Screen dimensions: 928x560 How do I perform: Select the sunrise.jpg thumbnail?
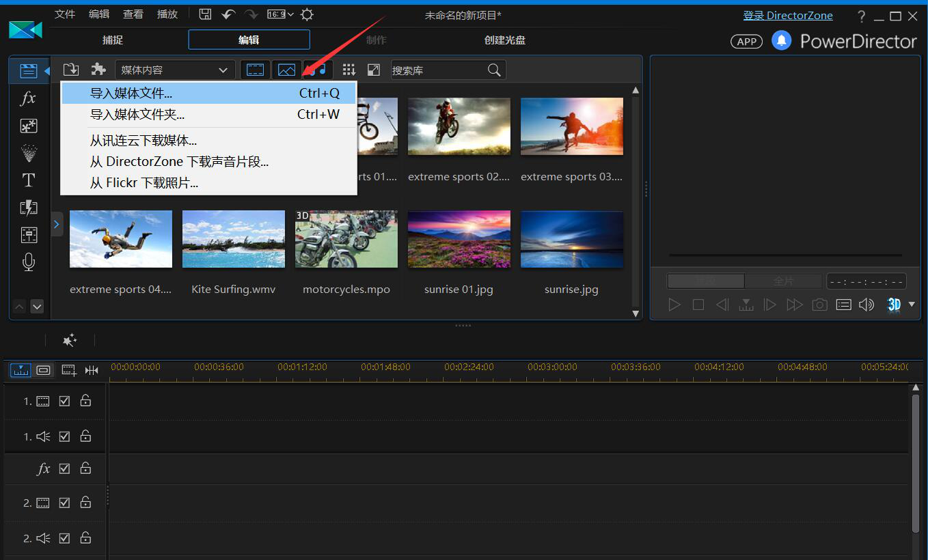(571, 240)
